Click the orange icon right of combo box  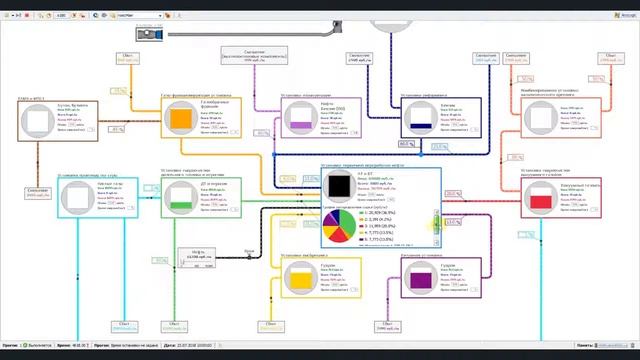168,16
